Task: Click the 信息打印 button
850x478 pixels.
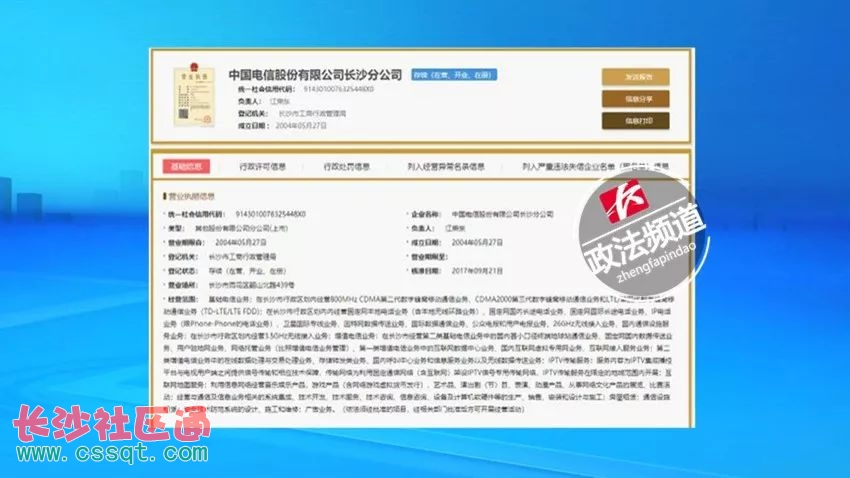Action: (635, 121)
